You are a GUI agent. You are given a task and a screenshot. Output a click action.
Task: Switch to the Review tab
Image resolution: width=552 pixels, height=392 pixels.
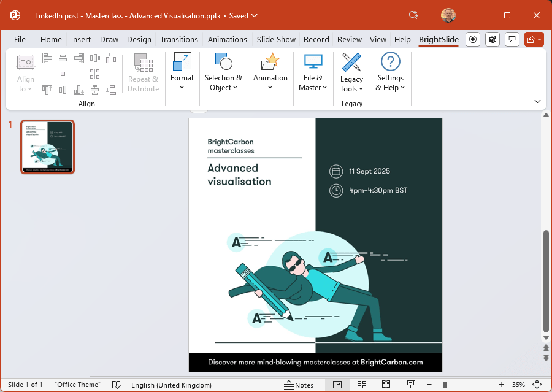click(x=350, y=39)
